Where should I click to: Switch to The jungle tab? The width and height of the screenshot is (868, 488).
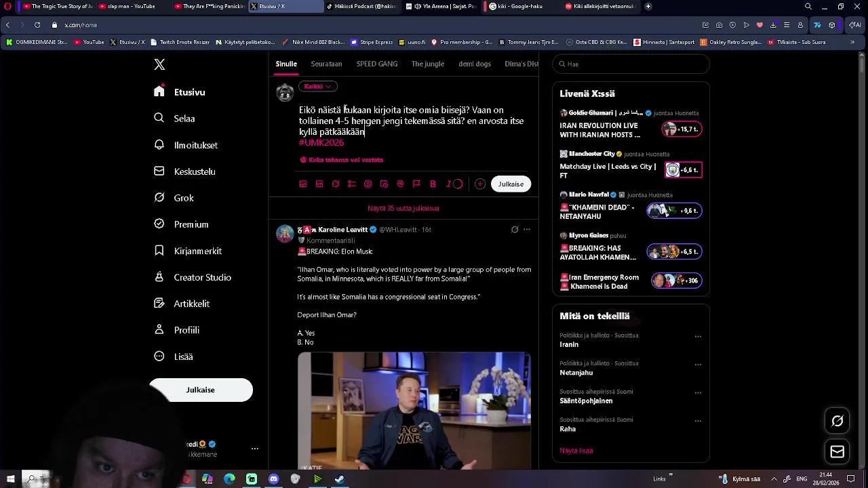click(428, 64)
